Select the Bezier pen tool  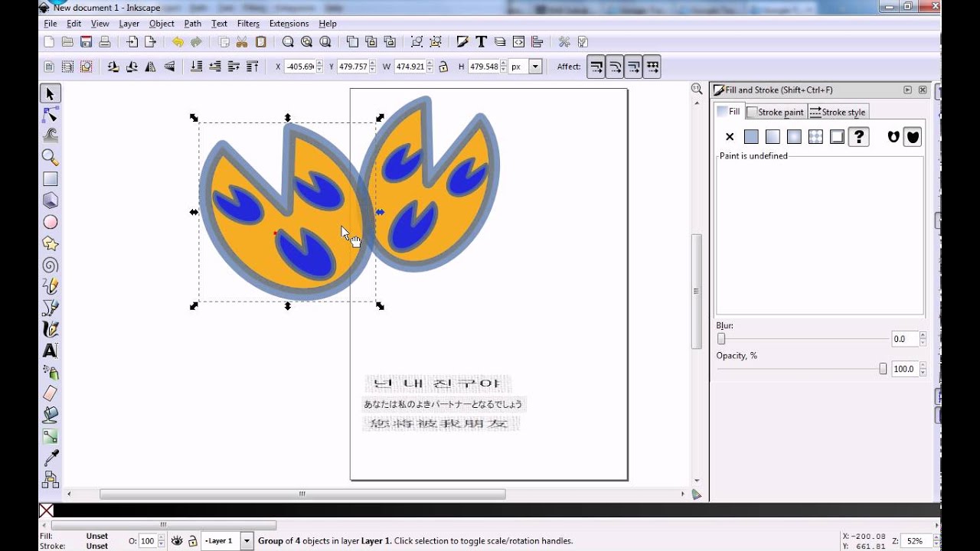(x=51, y=308)
